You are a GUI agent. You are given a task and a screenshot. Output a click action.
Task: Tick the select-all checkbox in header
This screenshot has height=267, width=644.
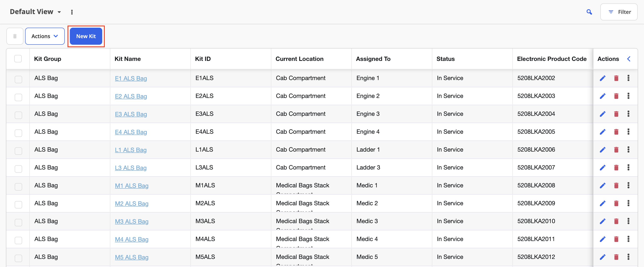(18, 59)
